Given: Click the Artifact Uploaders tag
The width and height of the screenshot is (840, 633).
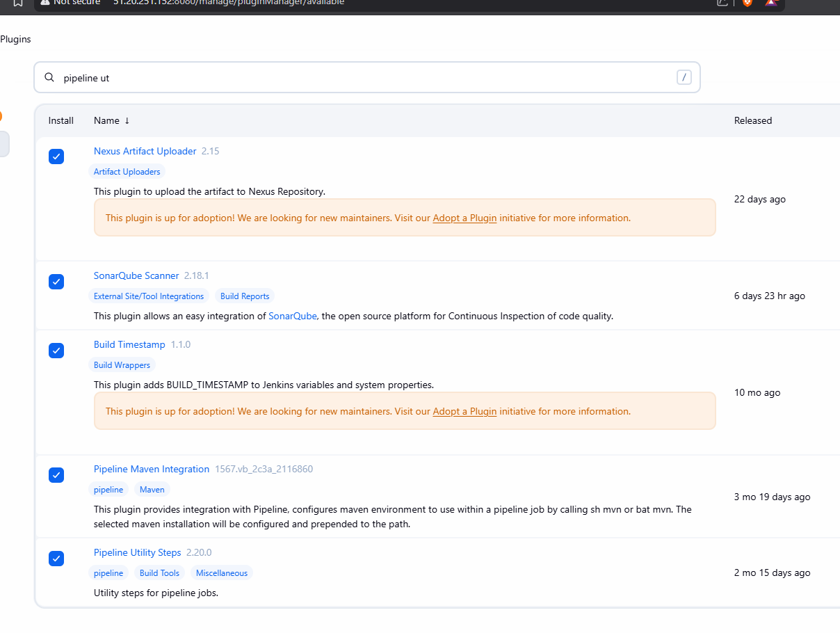Looking at the screenshot, I should click(x=127, y=172).
